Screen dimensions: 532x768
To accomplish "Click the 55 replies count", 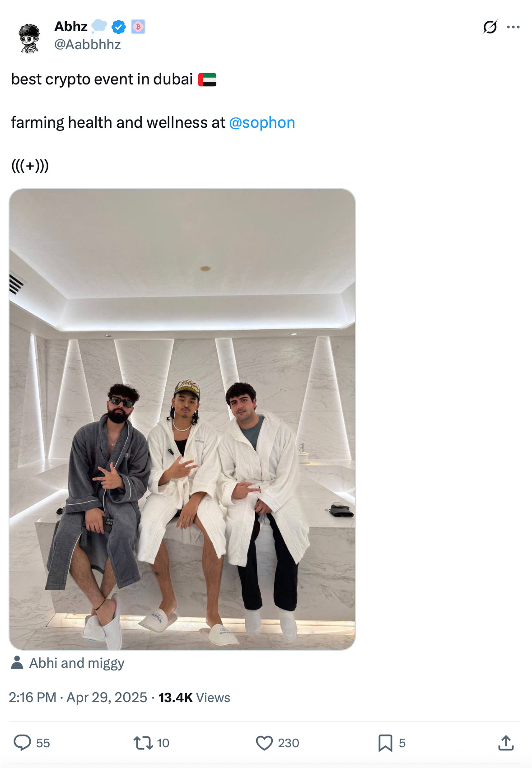I will (x=43, y=743).
